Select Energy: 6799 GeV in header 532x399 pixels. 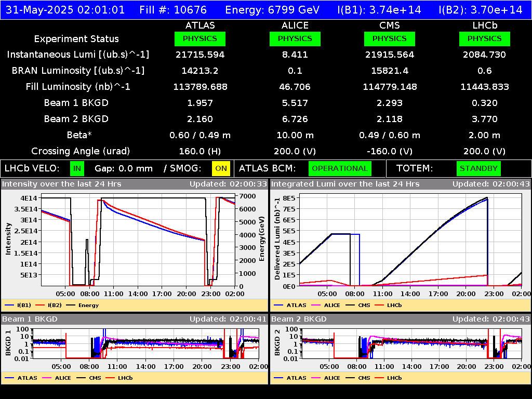click(272, 10)
